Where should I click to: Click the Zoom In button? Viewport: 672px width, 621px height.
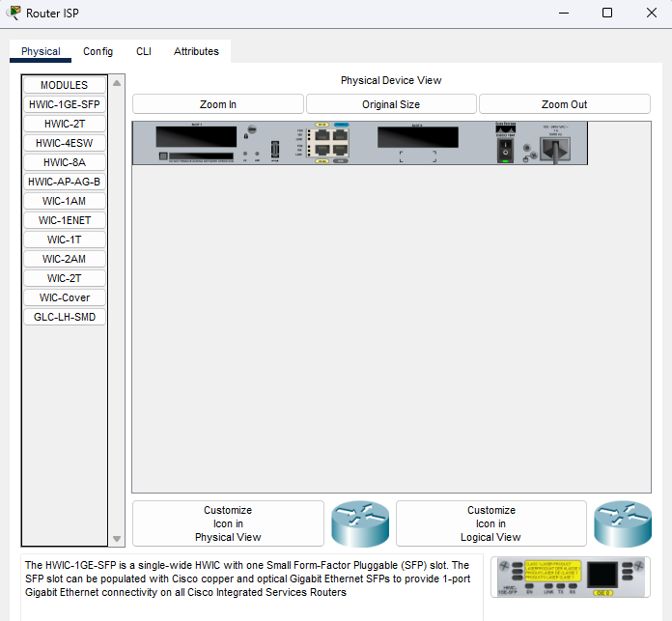click(218, 104)
